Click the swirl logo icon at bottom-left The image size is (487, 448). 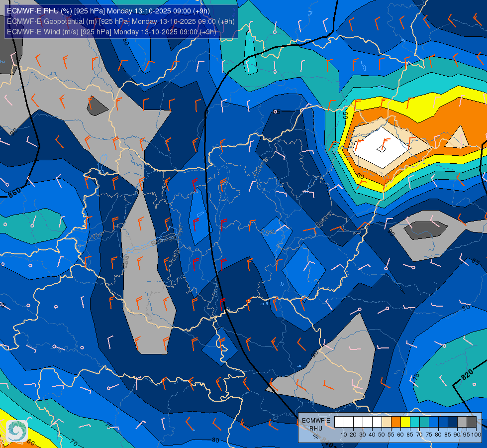pyautogui.click(x=17, y=431)
